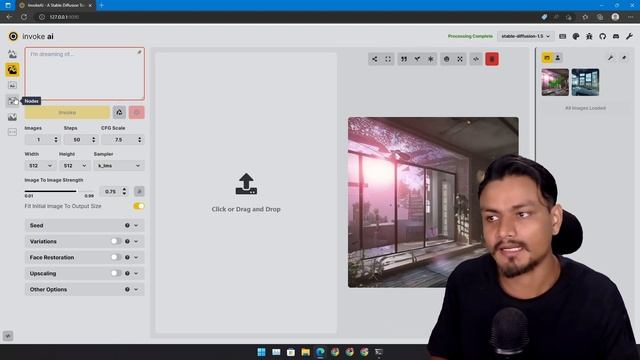Expand the Face Restoration section chevron
This screenshot has height=360, width=640.
(136, 257)
